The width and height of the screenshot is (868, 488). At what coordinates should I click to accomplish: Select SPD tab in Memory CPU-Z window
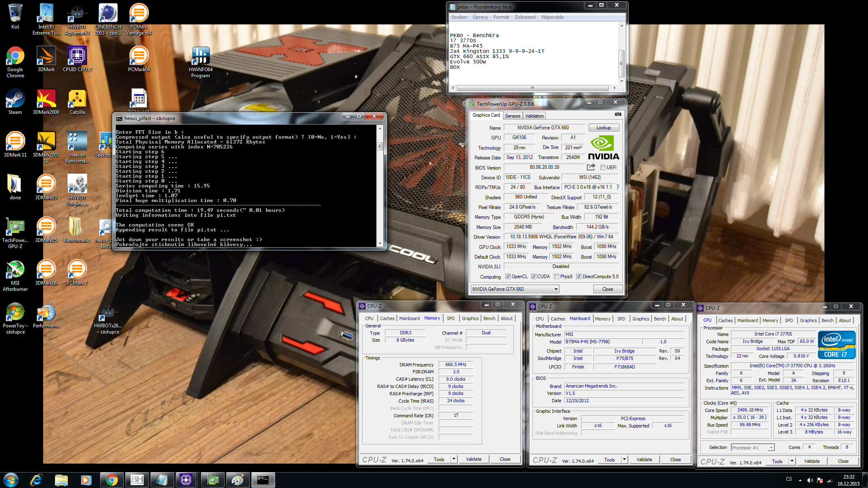[x=450, y=318]
